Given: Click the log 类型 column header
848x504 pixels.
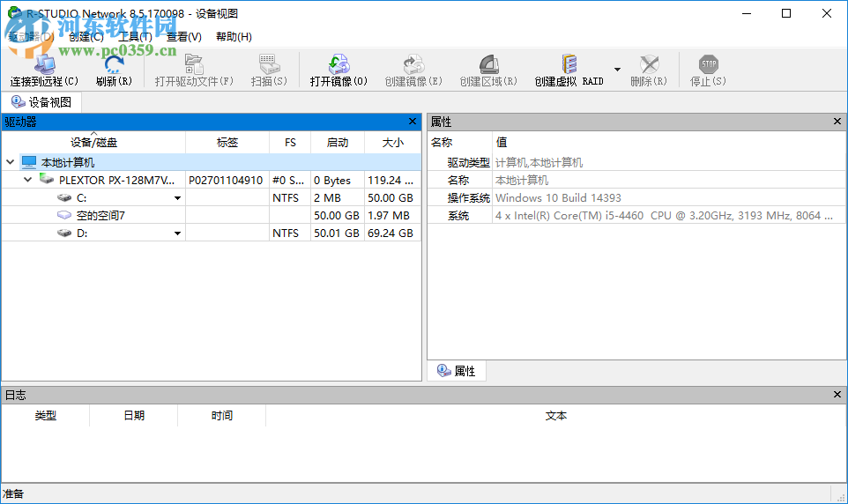Looking at the screenshot, I should [x=46, y=415].
